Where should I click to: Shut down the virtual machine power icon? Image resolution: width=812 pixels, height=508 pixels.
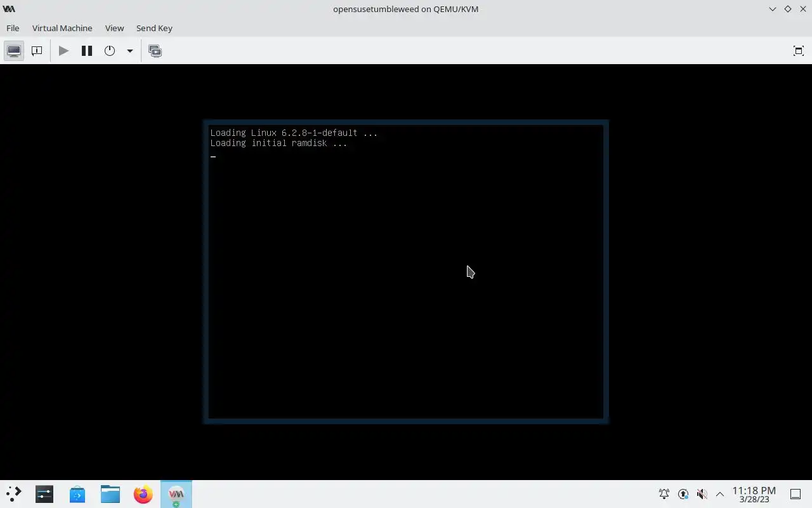coord(110,51)
